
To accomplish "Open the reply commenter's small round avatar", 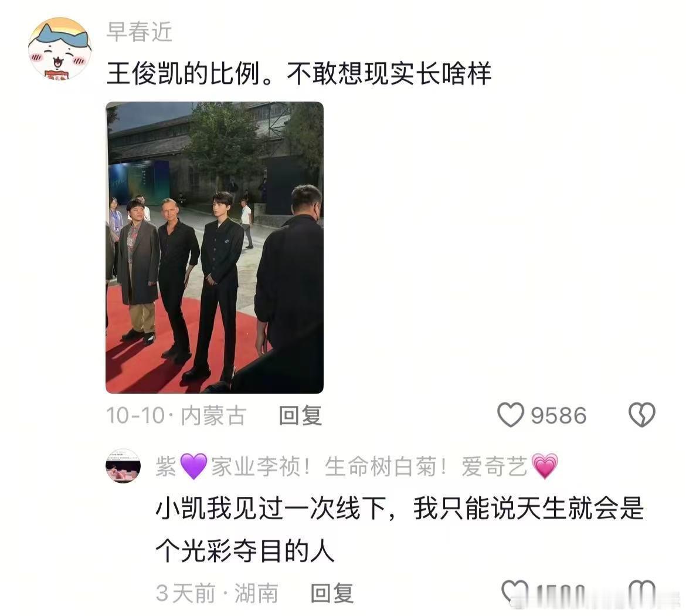I will [x=123, y=466].
